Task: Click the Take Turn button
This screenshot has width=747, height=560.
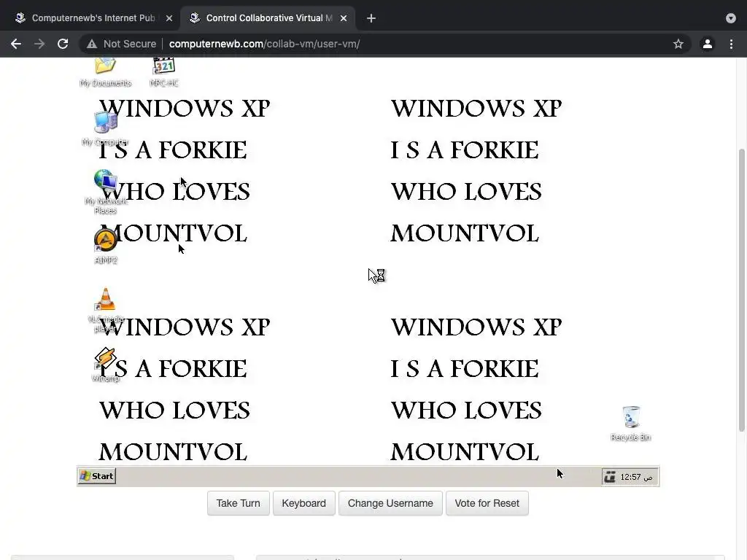Action: click(x=239, y=503)
